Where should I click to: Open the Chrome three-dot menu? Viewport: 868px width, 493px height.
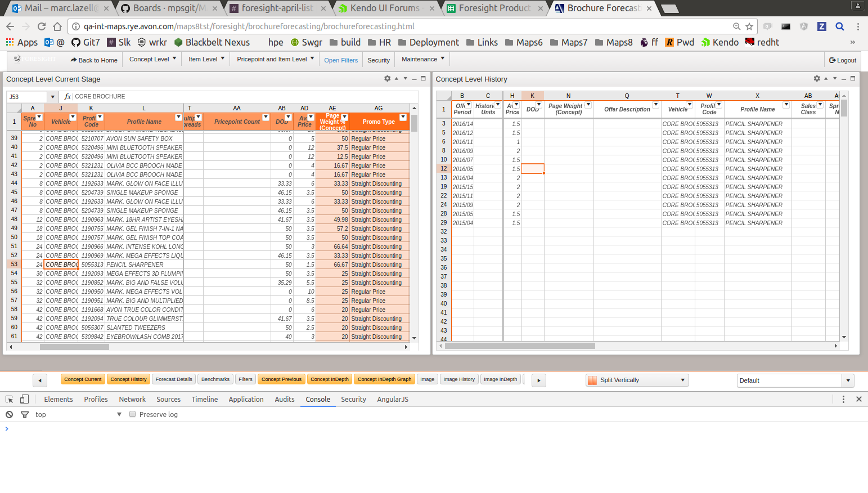click(858, 26)
